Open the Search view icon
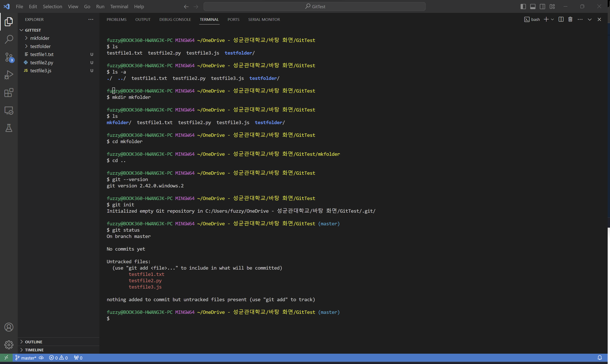 tap(9, 39)
